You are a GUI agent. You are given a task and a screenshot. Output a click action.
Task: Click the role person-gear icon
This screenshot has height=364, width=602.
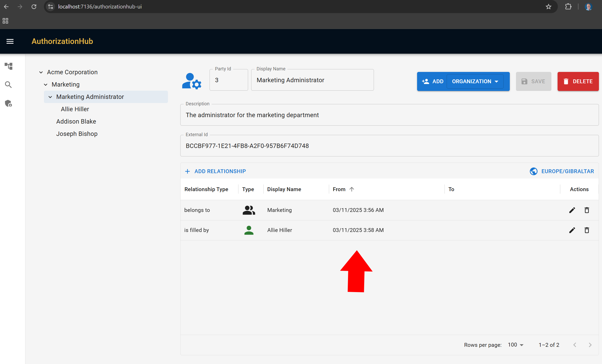pyautogui.click(x=192, y=81)
